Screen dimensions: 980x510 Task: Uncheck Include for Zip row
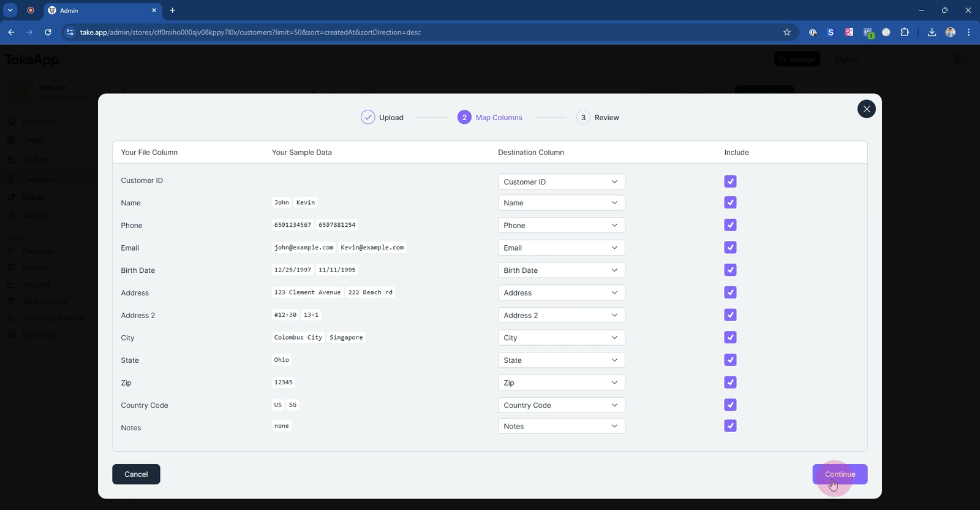(x=730, y=382)
